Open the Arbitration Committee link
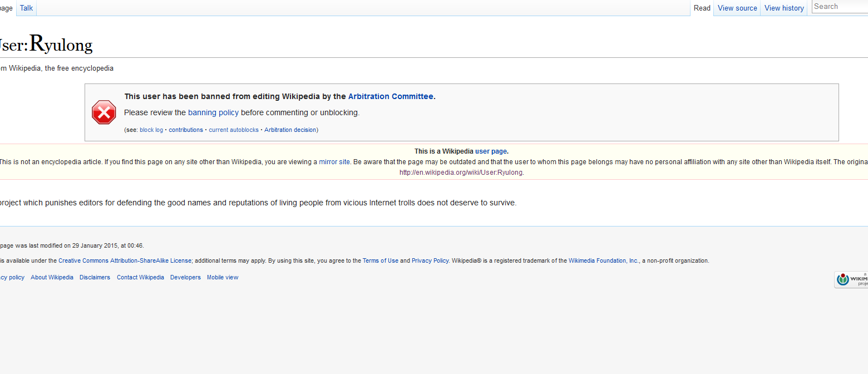868x374 pixels. 390,96
